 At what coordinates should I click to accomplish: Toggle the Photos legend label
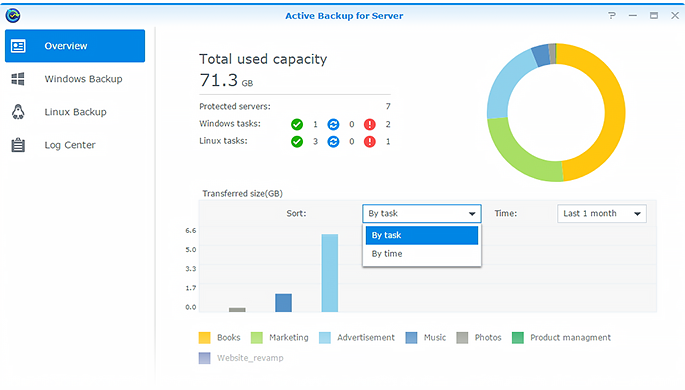[x=488, y=338]
